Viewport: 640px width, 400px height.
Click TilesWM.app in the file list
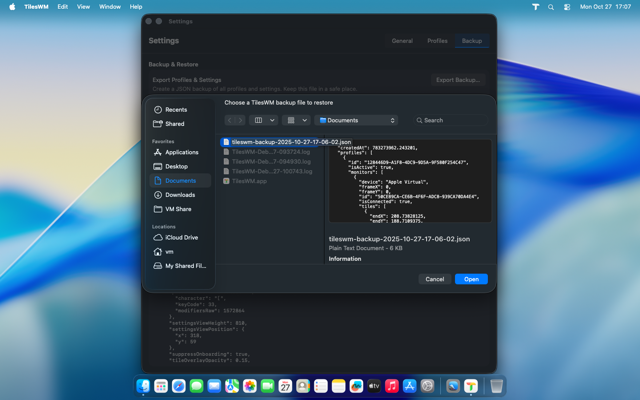245,181
